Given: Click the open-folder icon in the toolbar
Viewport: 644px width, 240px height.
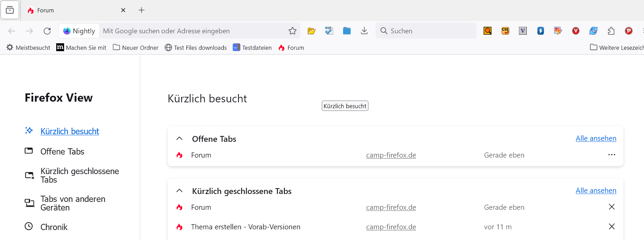Looking at the screenshot, I should 312,31.
